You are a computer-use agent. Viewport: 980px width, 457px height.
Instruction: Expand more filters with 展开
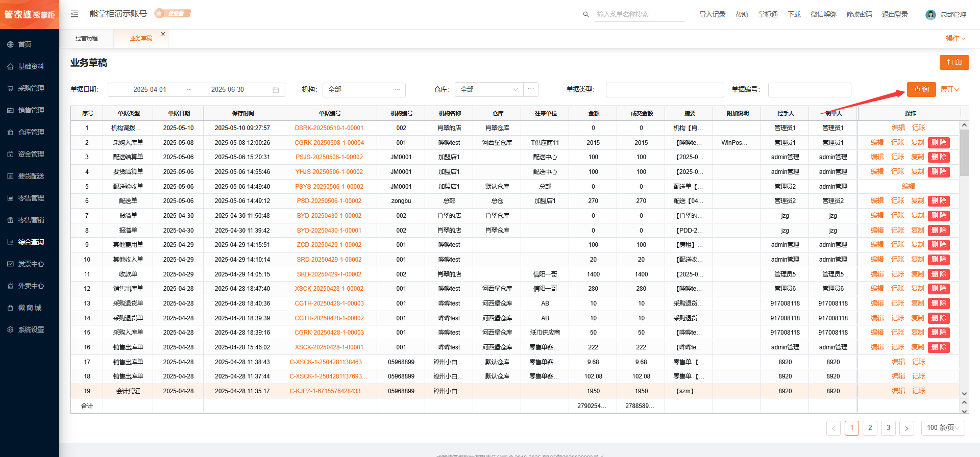click(949, 89)
